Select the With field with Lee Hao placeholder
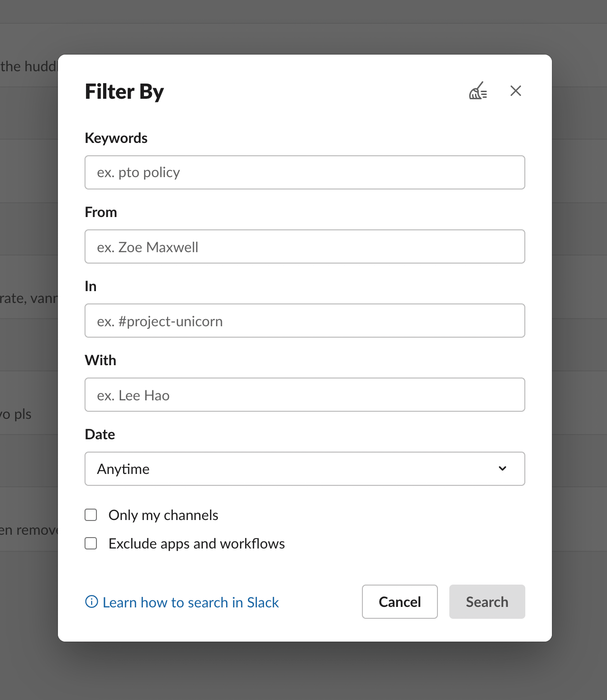 [304, 395]
